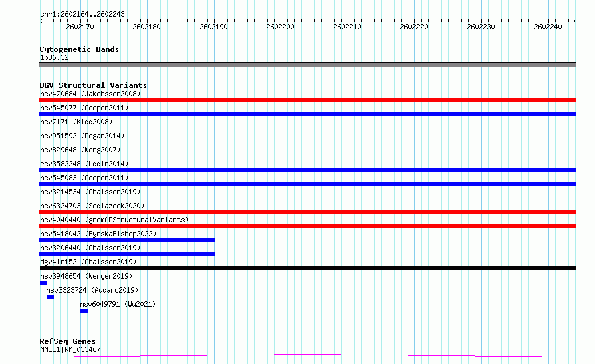Click the magenta MMEL1 gene track line

[x=308, y=356]
